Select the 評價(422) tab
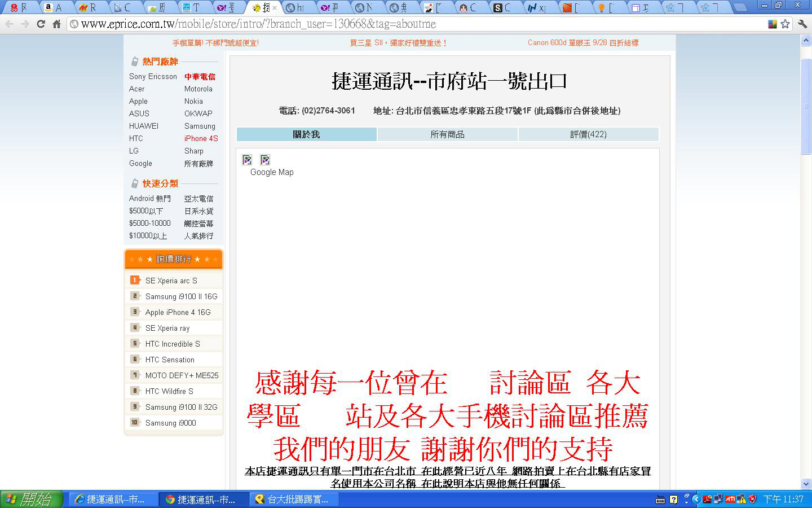812x508 pixels. [588, 134]
